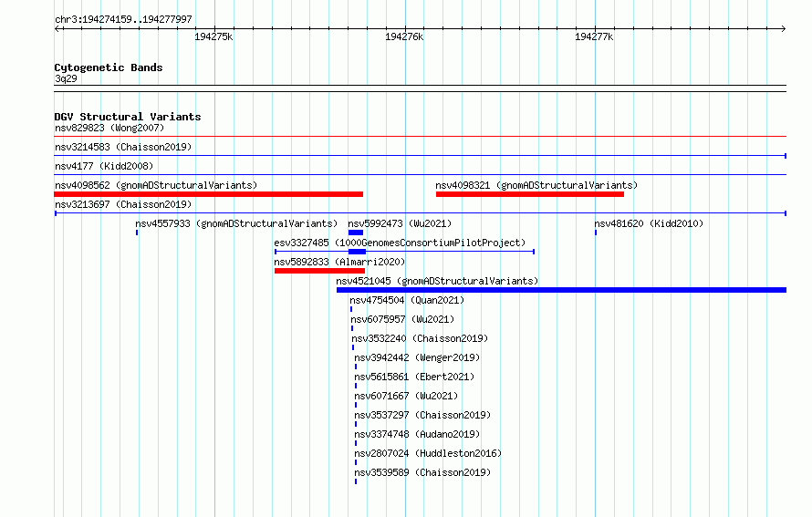
Task: Click the ruler's left arrow end
Action: tap(57, 28)
